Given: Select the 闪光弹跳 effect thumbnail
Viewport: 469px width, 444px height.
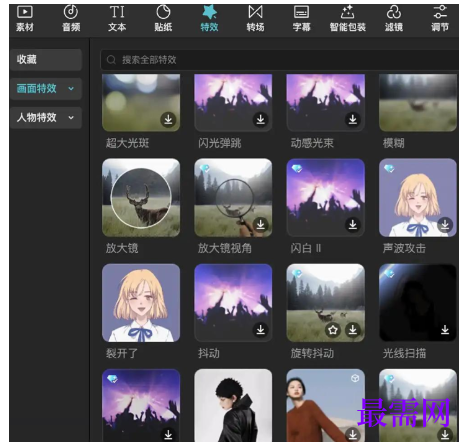Looking at the screenshot, I should (x=233, y=103).
